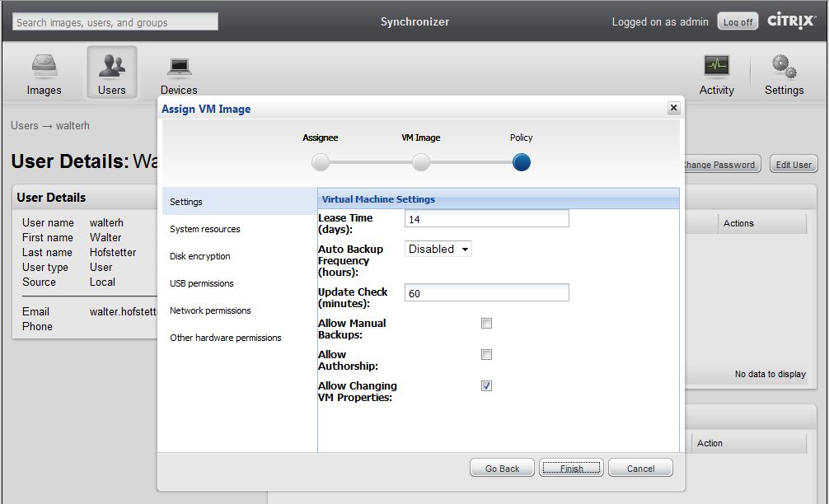
Task: Open the Images section icon
Action: point(44,66)
